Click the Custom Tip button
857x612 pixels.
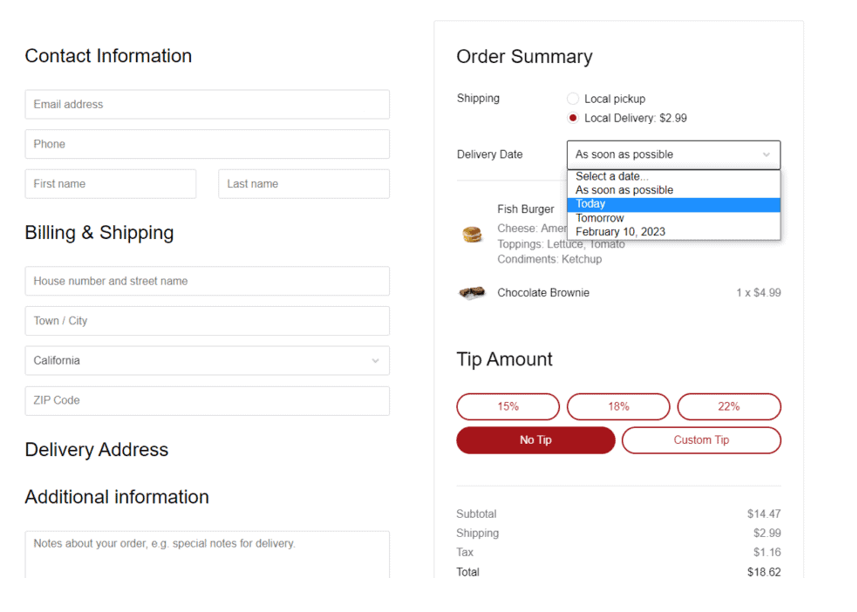(701, 440)
